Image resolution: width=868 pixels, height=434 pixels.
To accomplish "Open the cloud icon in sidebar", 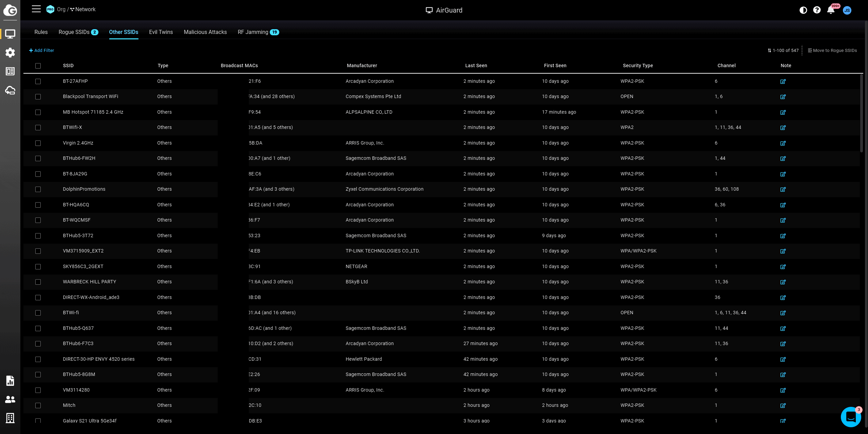I will [x=10, y=90].
